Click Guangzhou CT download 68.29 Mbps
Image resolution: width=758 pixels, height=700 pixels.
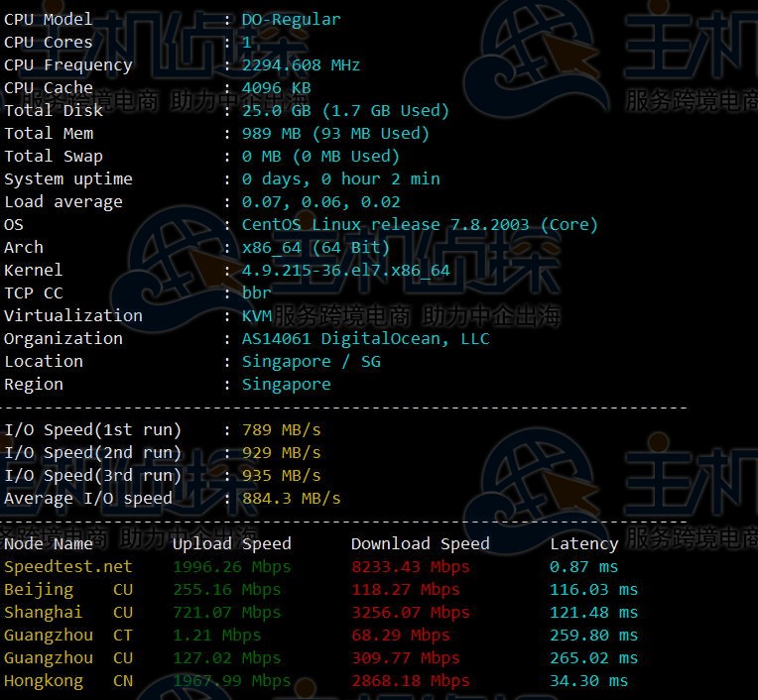click(x=401, y=636)
